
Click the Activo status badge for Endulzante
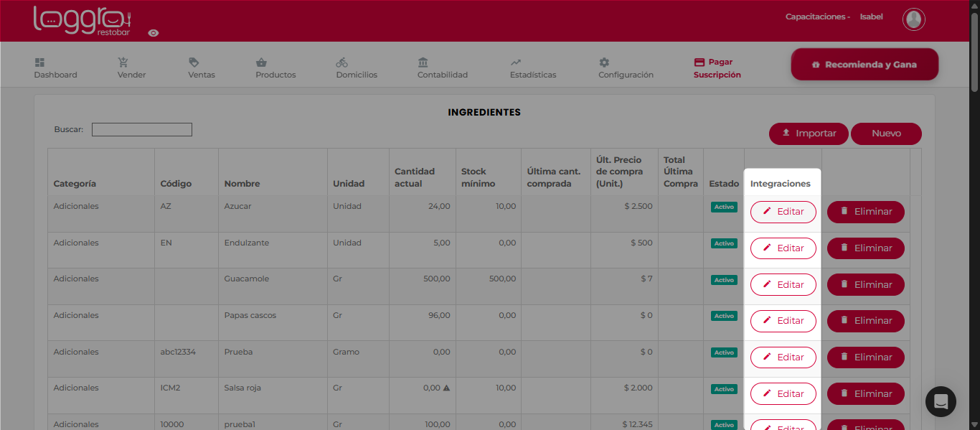tap(724, 243)
